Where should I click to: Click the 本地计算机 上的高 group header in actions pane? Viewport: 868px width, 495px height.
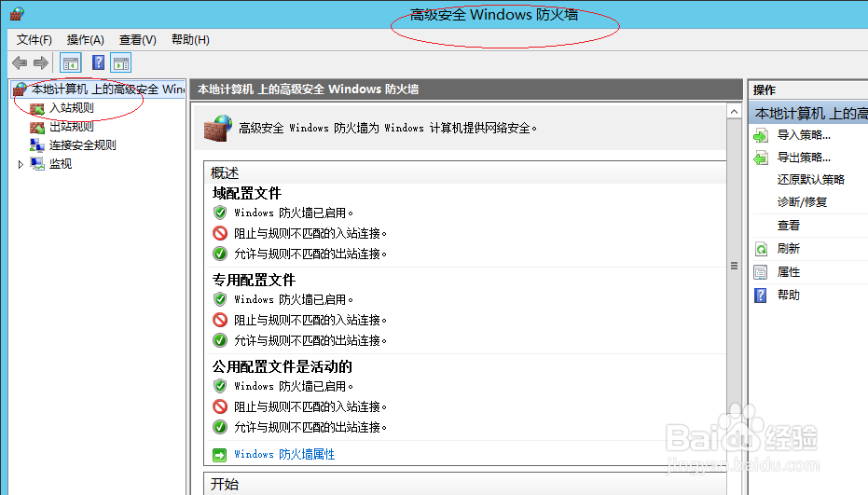[808, 114]
